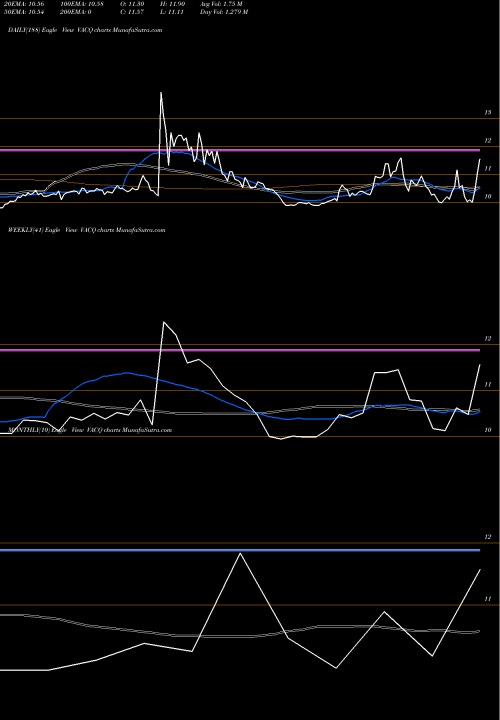Click the 12 price label on monthly chart
The image size is (500, 720).
488,537
